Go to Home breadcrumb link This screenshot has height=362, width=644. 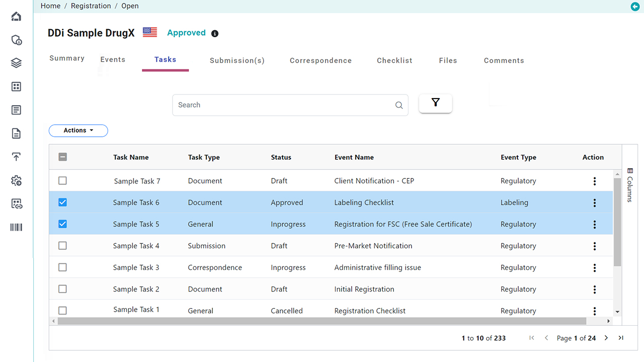50,6
